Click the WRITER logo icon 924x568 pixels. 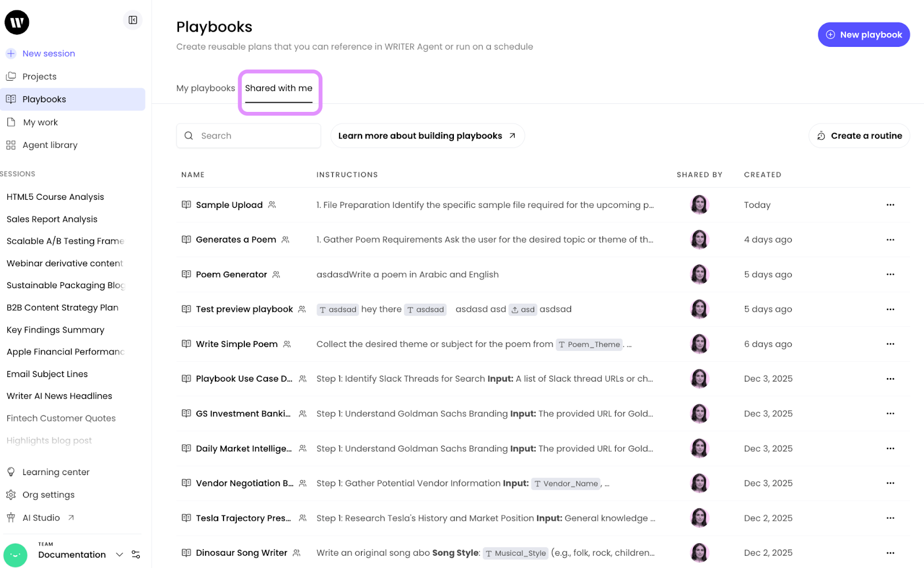pyautogui.click(x=17, y=23)
